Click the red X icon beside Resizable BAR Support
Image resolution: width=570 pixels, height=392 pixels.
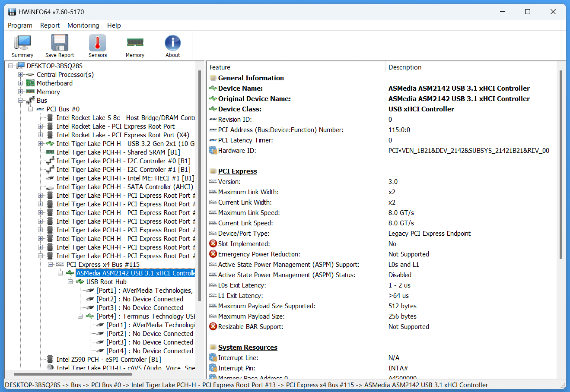tap(213, 326)
